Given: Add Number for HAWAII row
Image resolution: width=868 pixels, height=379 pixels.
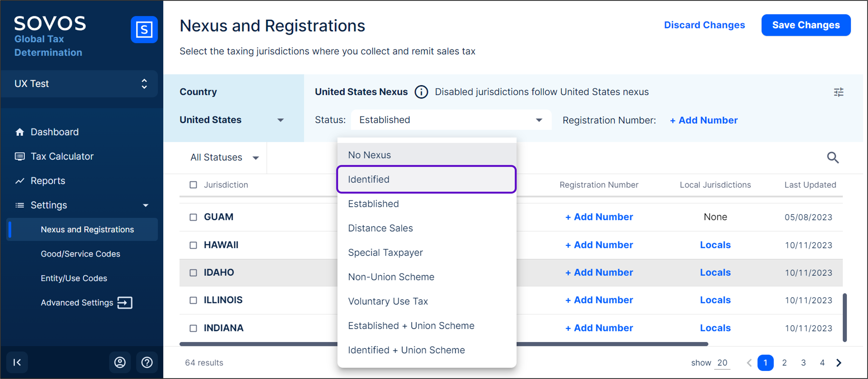Looking at the screenshot, I should (x=599, y=245).
